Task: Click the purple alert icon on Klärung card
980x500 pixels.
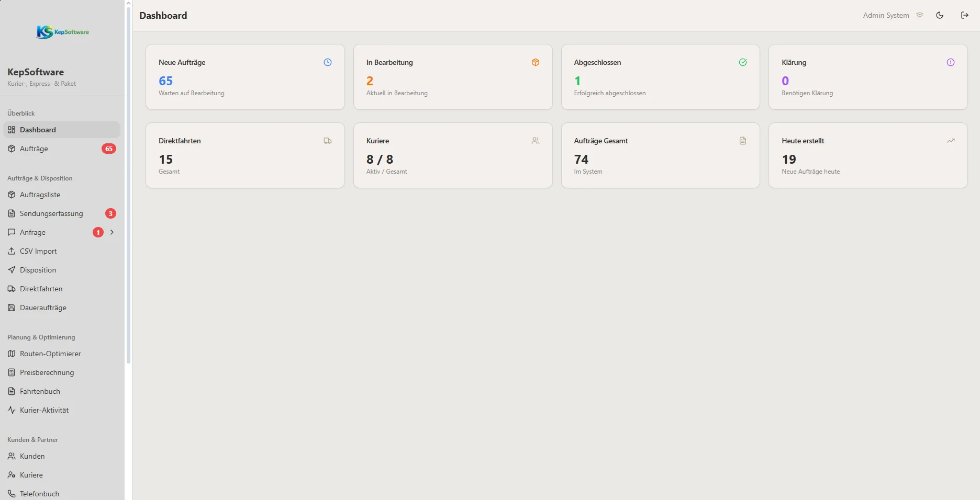Action: [x=951, y=62]
